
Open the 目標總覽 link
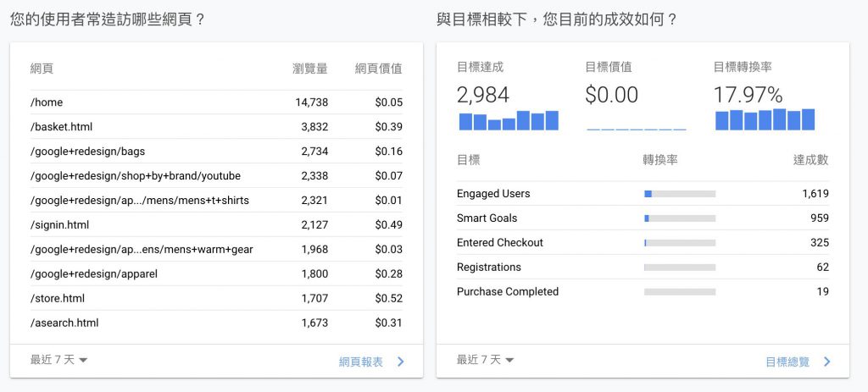(x=787, y=362)
